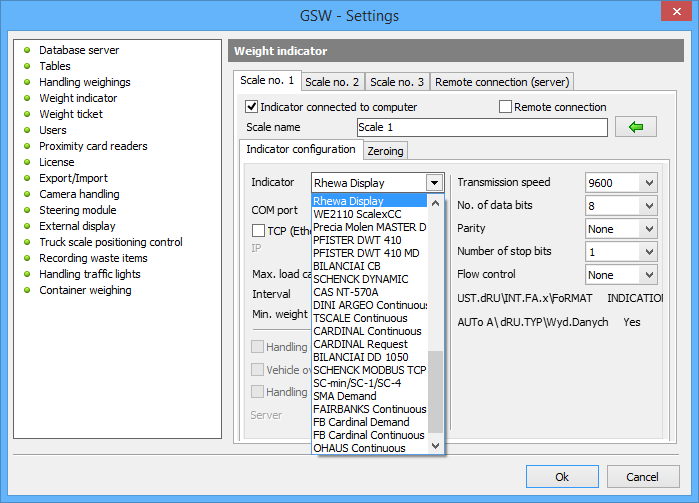Open Camera handling settings in sidebar
The height and width of the screenshot is (503, 699).
[x=79, y=194]
